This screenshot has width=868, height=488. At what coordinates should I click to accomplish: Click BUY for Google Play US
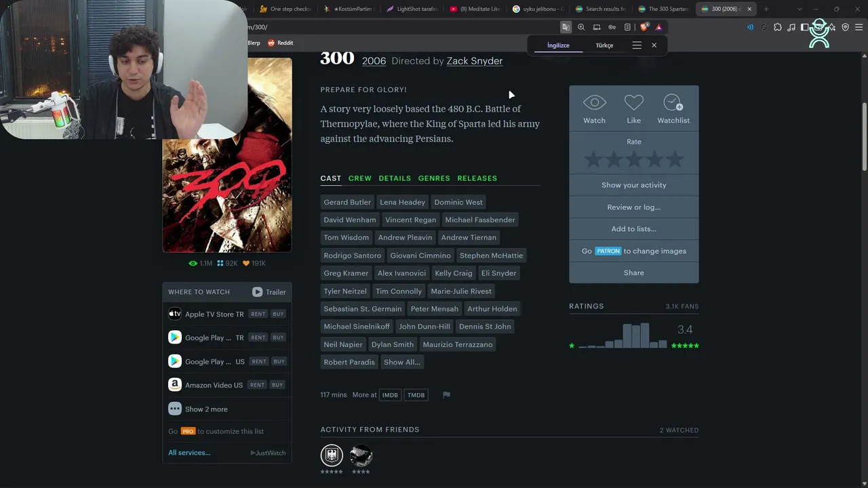click(x=279, y=361)
